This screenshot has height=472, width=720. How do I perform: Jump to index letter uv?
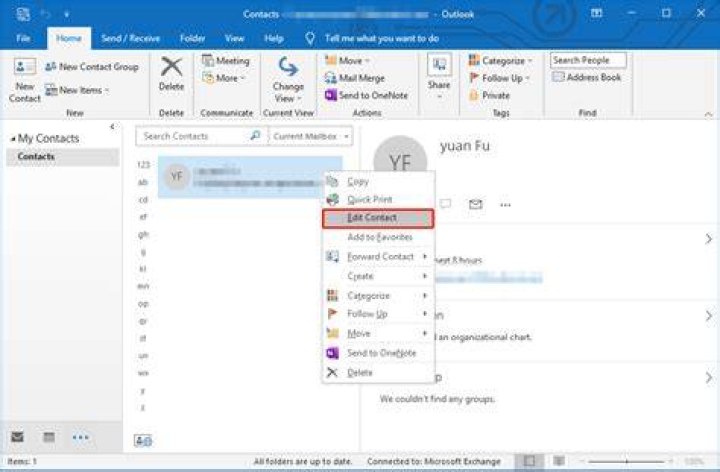tap(143, 356)
